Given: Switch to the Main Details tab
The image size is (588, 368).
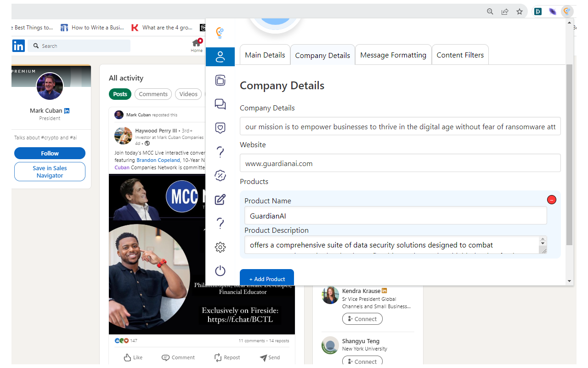Looking at the screenshot, I should [265, 55].
